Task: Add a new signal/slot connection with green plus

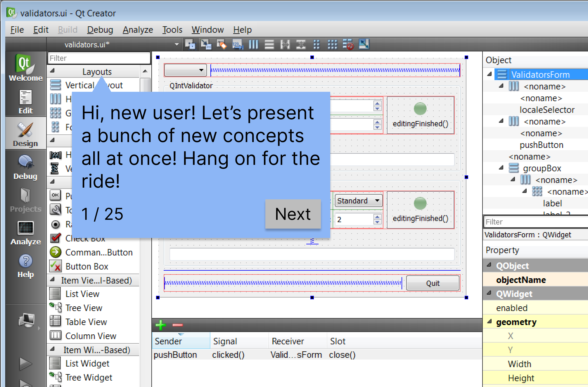Action: coord(160,325)
